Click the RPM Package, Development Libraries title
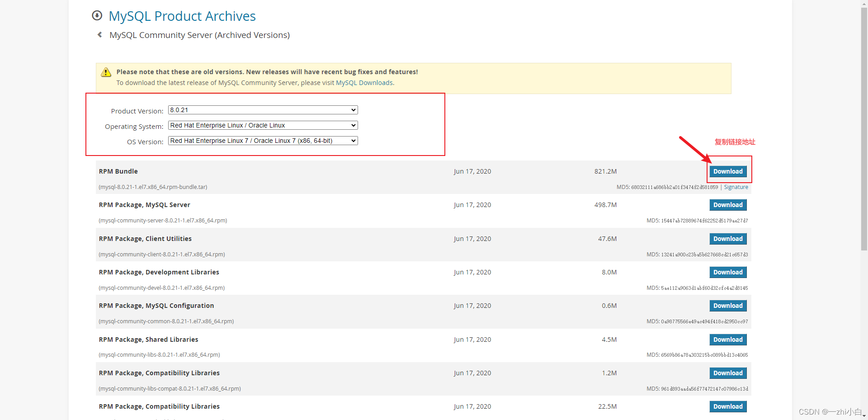868x420 pixels. coord(159,272)
